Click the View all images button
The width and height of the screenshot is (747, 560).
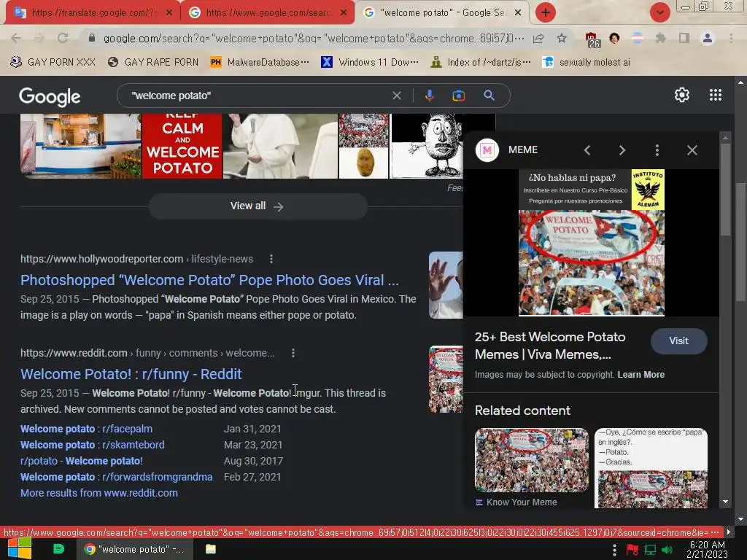[x=258, y=206]
